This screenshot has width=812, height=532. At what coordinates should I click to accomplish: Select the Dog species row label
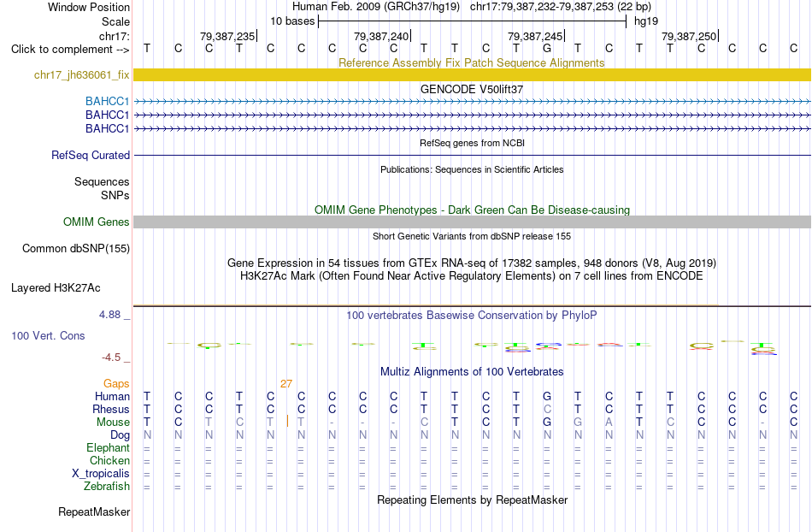[x=120, y=435]
